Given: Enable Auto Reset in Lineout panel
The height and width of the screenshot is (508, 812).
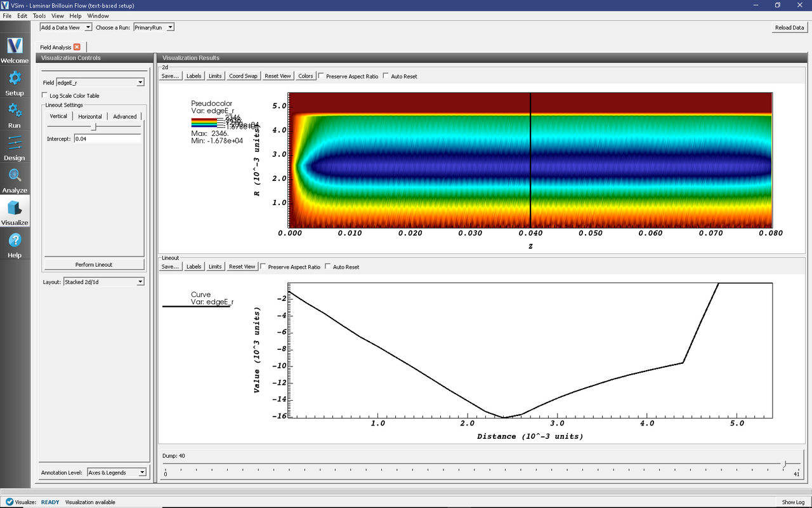Looking at the screenshot, I should 328,267.
